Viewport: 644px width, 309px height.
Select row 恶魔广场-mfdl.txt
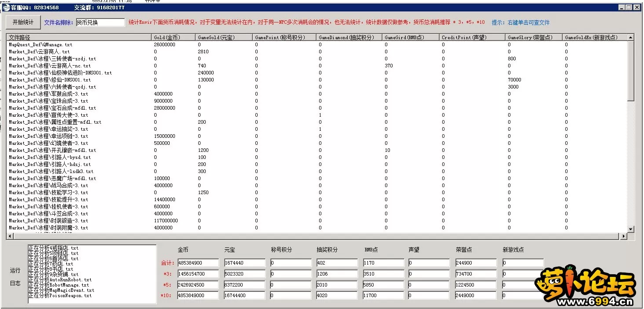[317, 178]
